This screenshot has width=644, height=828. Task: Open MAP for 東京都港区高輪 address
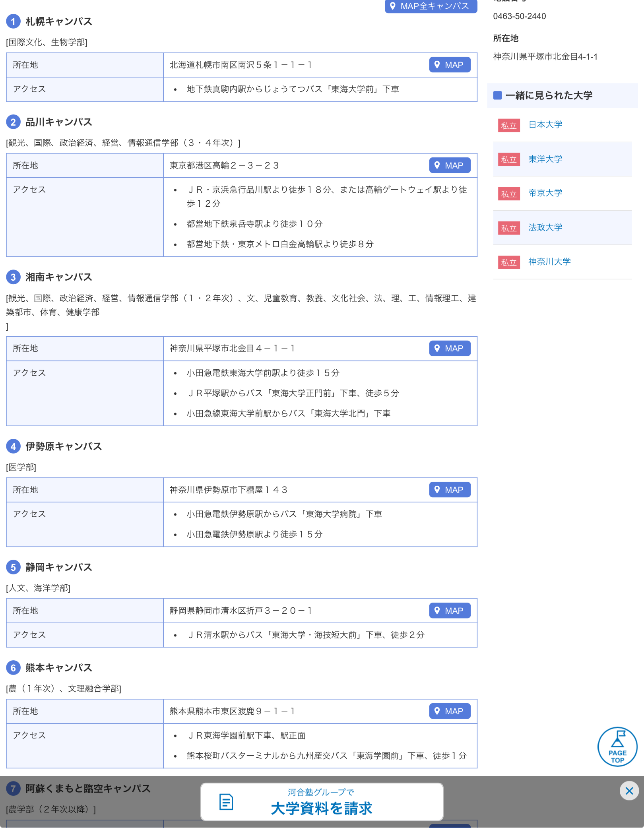pos(450,165)
